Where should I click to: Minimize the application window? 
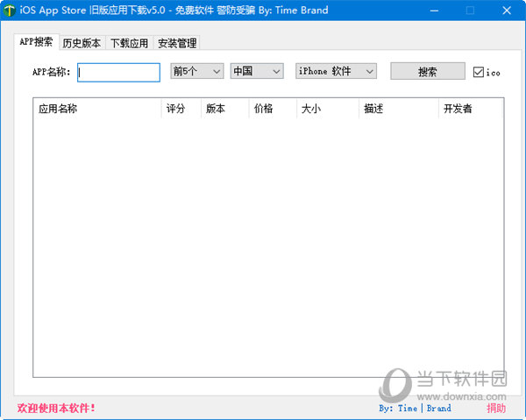tap(434, 11)
